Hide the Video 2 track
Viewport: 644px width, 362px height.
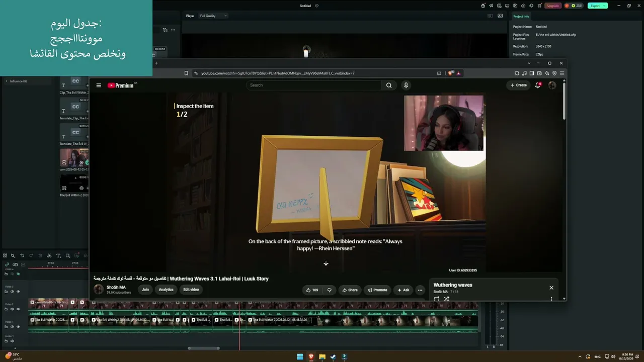[18, 309]
